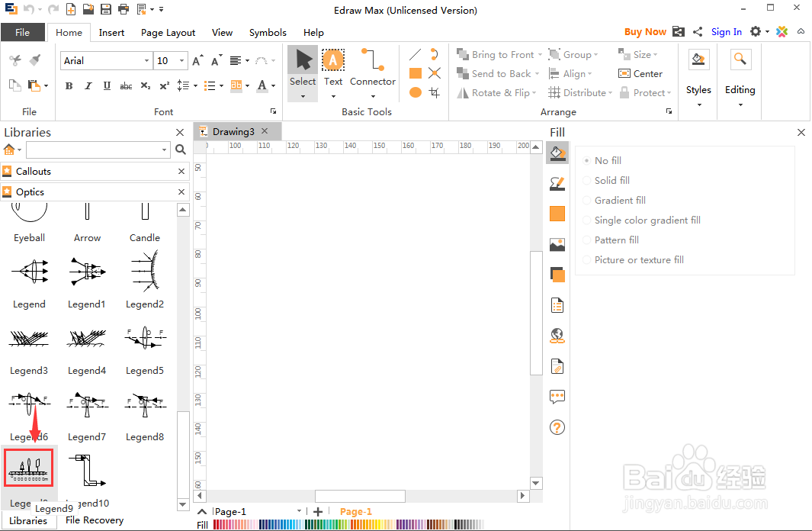The image size is (812, 531).
Task: Open the Page-1 page selector dropdown
Action: click(300, 511)
